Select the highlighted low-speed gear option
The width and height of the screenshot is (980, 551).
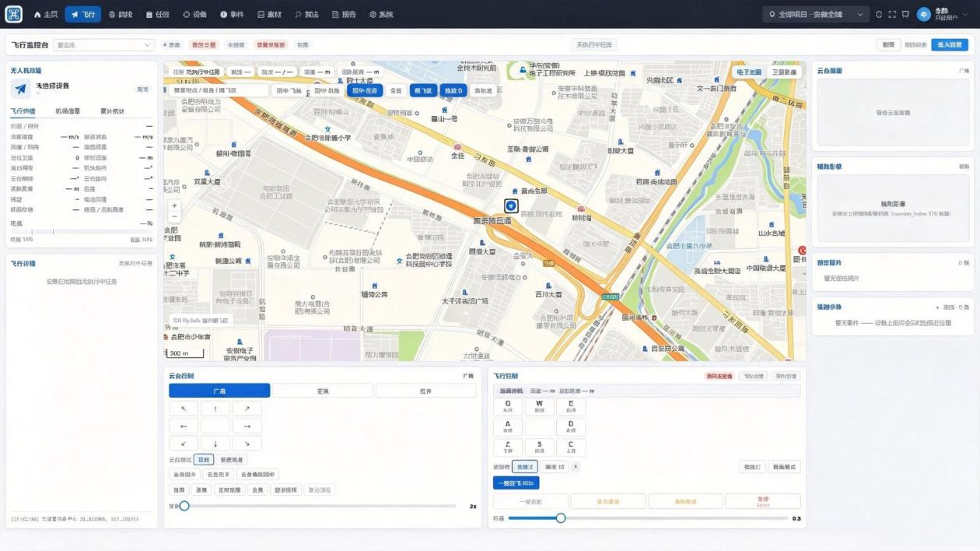point(525,467)
